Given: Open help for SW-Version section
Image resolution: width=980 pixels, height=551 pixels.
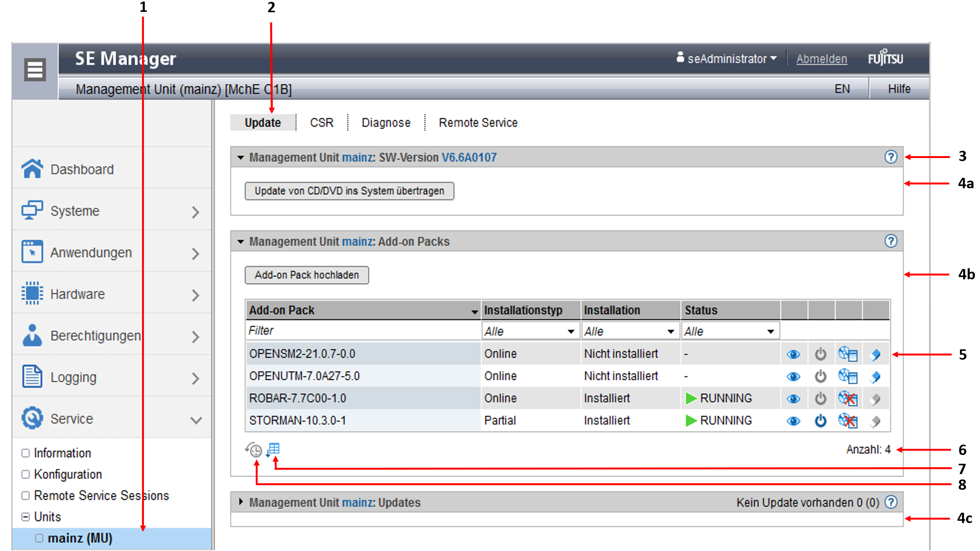Looking at the screenshot, I should [x=890, y=157].
